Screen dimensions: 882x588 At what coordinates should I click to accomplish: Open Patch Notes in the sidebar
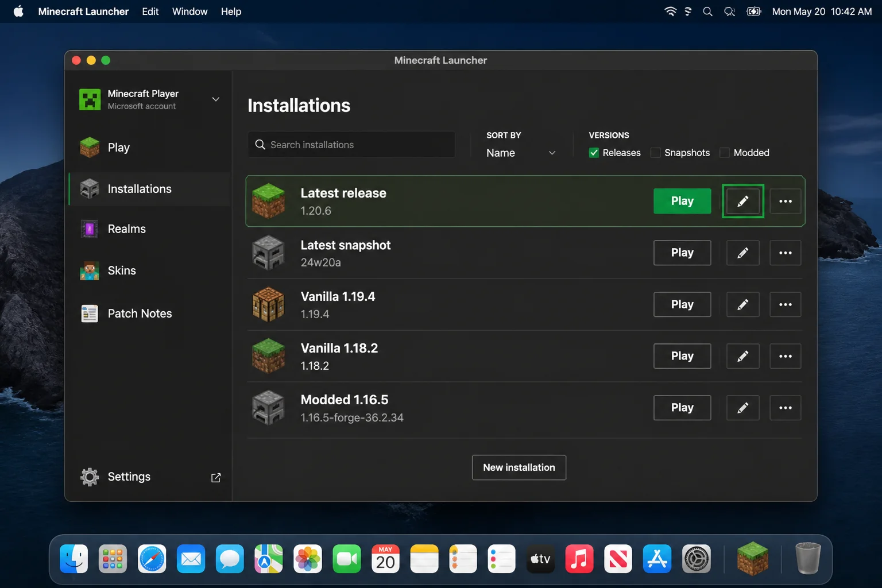[x=150, y=314]
